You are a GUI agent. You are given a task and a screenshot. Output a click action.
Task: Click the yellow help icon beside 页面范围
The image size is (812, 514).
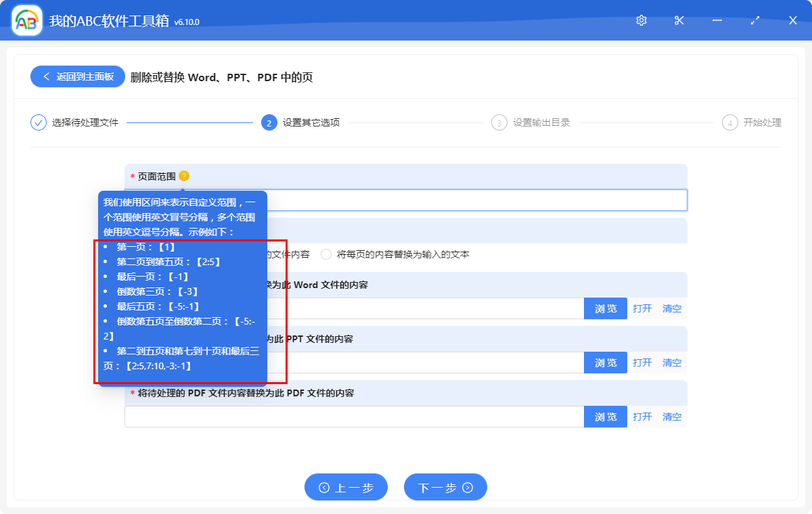184,176
